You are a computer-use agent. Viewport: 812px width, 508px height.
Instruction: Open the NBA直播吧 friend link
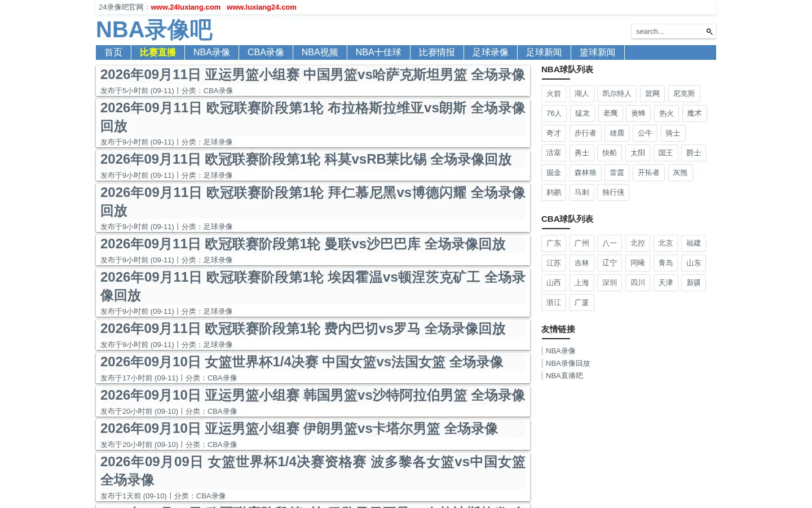[564, 376]
